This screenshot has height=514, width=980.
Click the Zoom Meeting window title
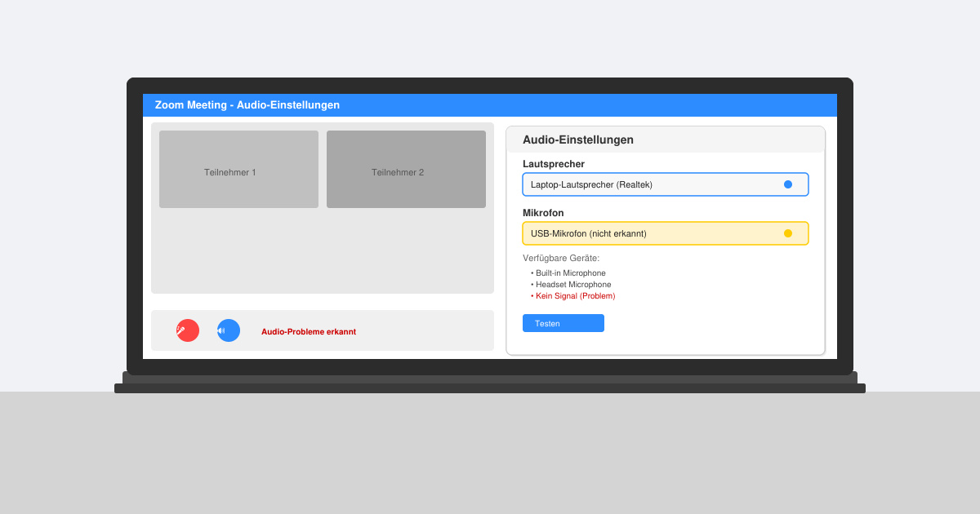pos(247,105)
